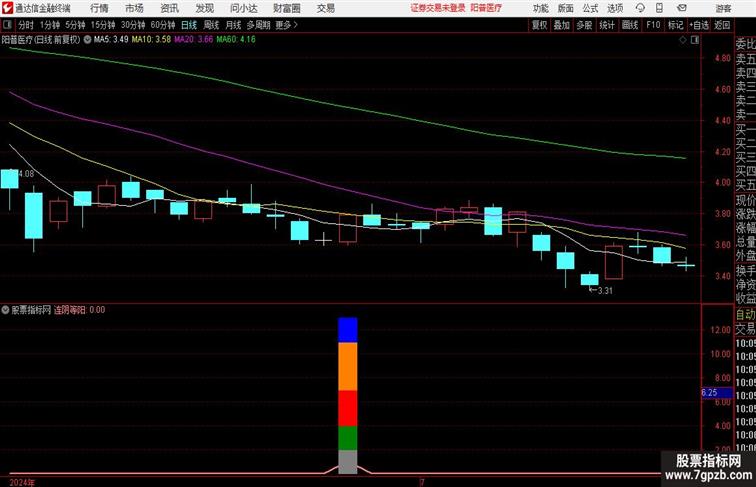Click the 叠加 overlay button
The width and height of the screenshot is (756, 487).
[x=562, y=25]
